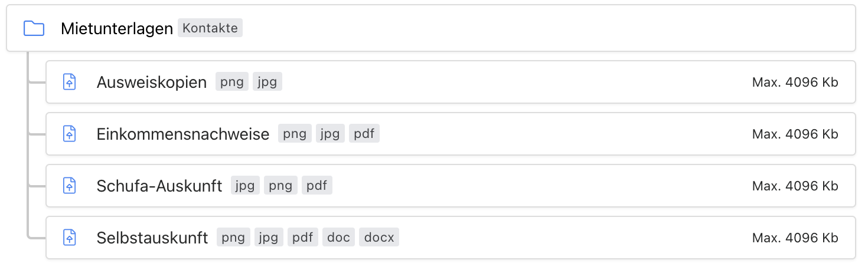Click the Kontakte tag badge
Screen dimensions: 868x270
pos(210,28)
